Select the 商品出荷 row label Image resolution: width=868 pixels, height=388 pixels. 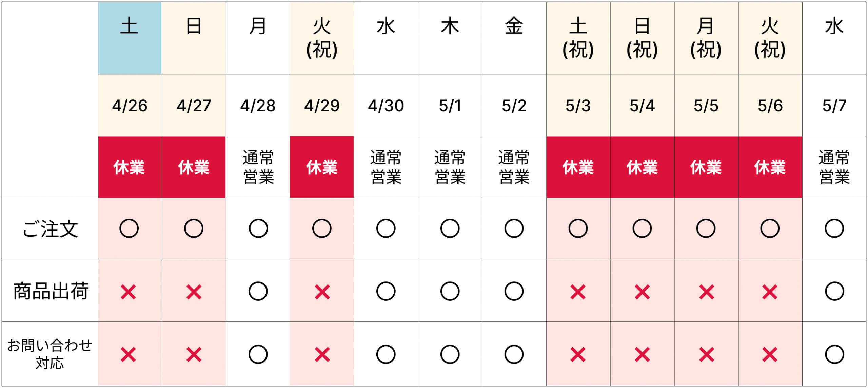click(50, 291)
